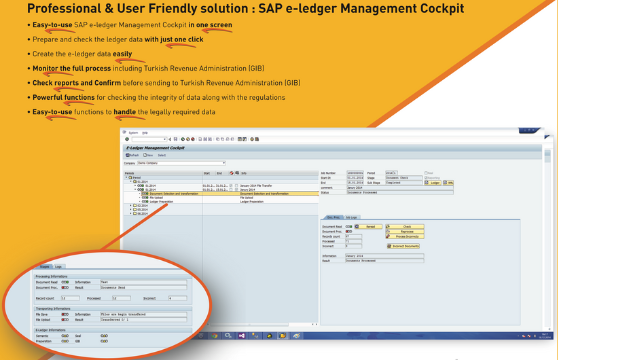The height and width of the screenshot is (360, 640).
Task: Expand the 02.2014 folder node
Action: 131,205
